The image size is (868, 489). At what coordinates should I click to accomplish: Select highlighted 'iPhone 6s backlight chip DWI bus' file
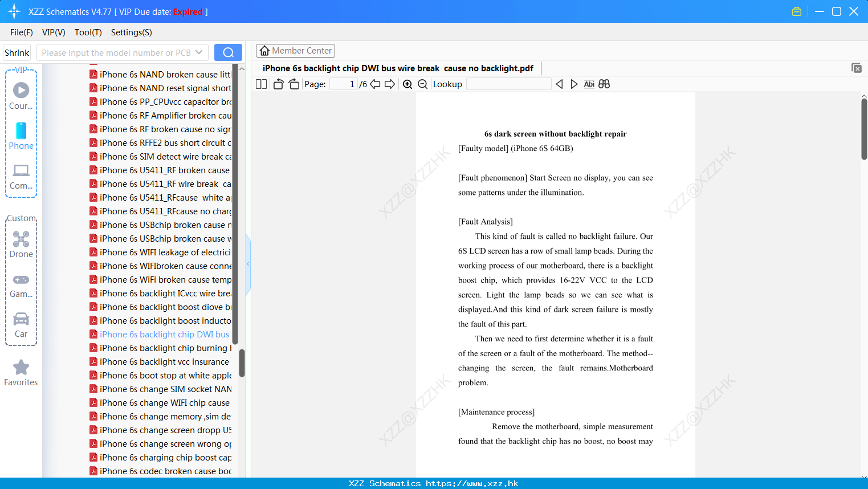pyautogui.click(x=161, y=335)
